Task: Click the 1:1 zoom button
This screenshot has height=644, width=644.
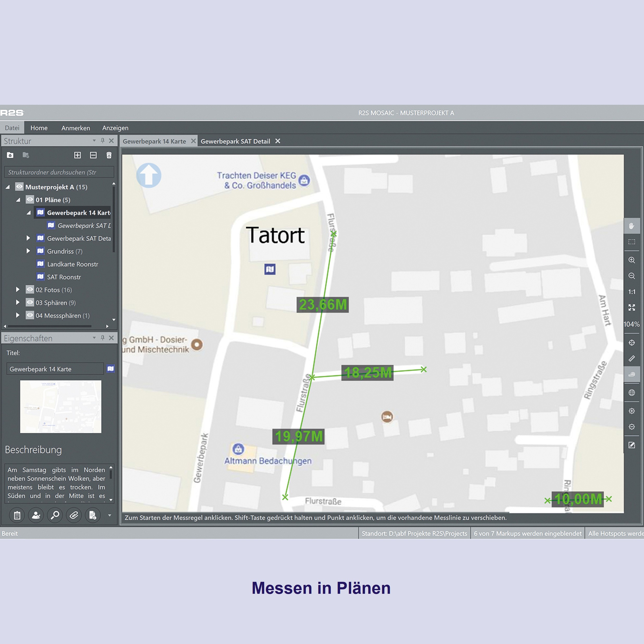Action: 631,292
